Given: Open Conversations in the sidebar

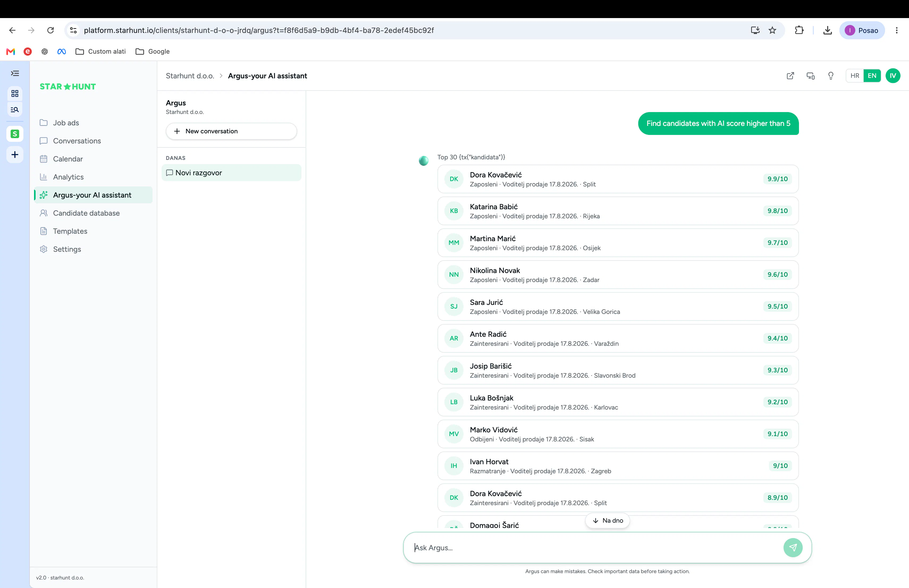Looking at the screenshot, I should tap(94, 141).
